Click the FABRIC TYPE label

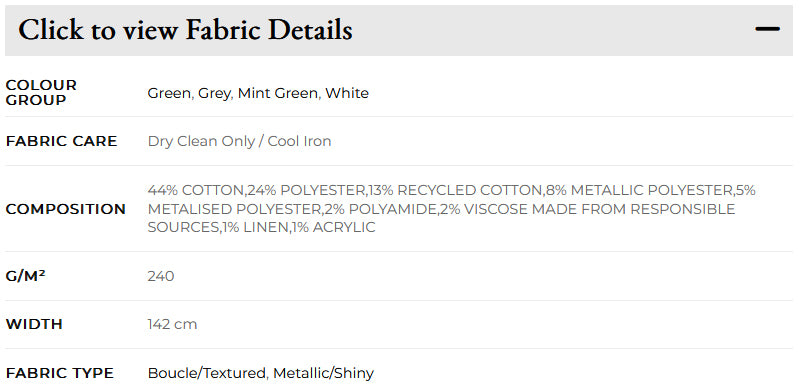click(x=60, y=373)
